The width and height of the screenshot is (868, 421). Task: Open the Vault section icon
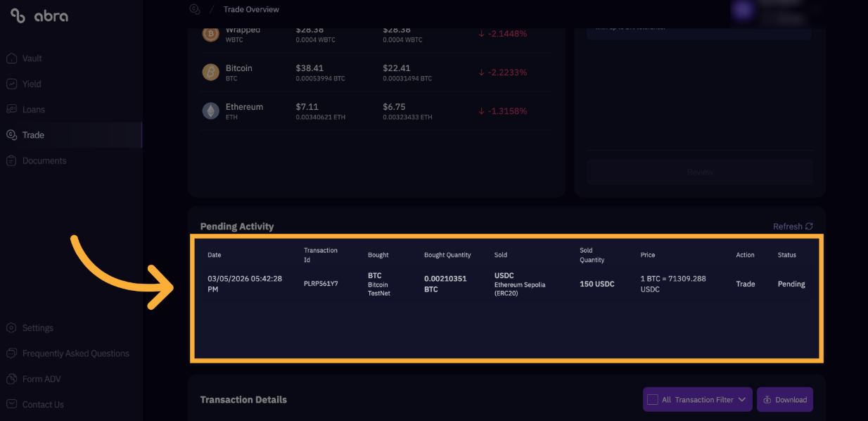pos(11,58)
